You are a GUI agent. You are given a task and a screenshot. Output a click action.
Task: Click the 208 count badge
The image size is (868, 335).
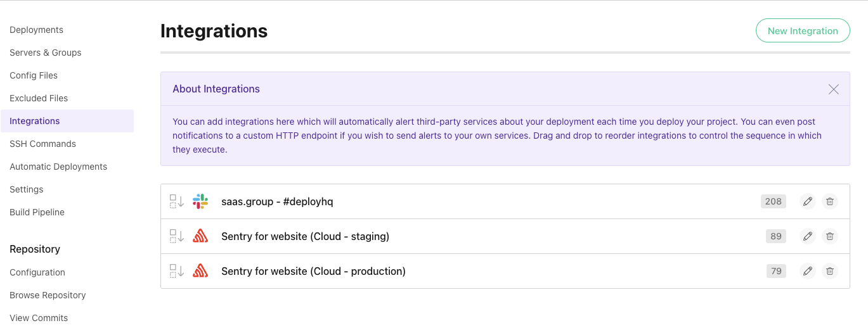[773, 201]
